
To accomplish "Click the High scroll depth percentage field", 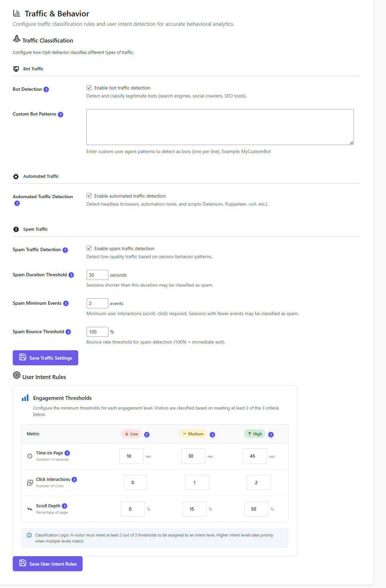I will tap(256, 509).
